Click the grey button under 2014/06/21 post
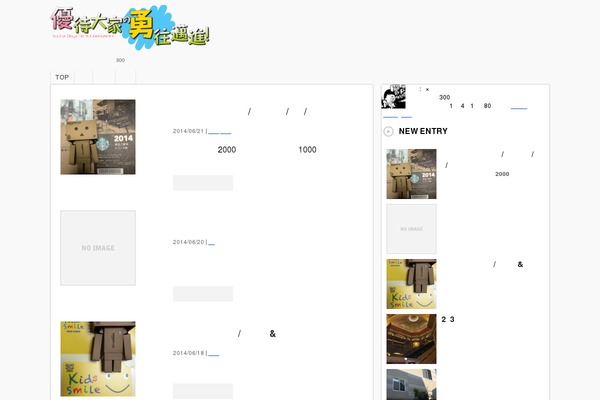The width and height of the screenshot is (600, 400). (x=203, y=183)
